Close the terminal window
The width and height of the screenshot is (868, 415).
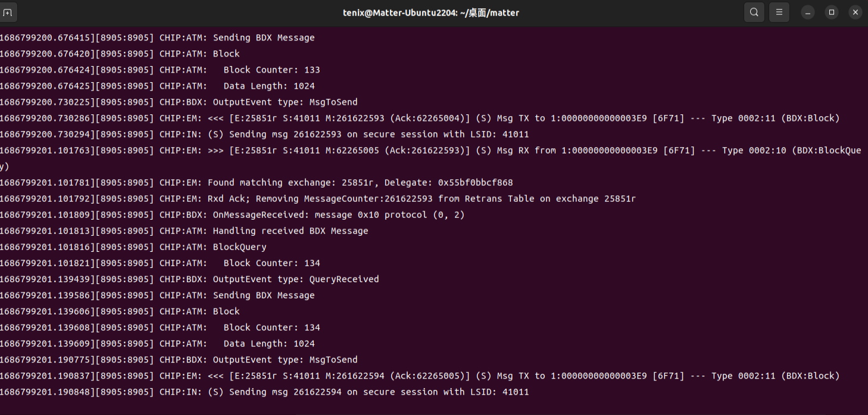coord(855,12)
